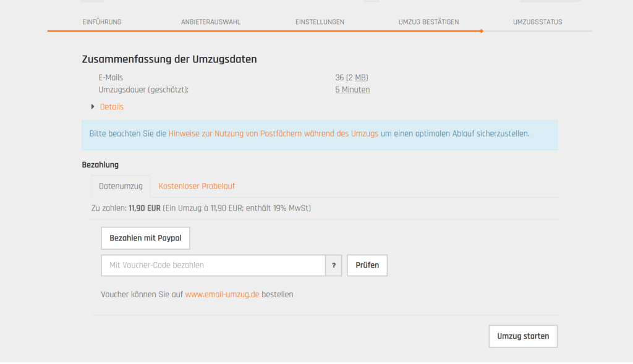Click Bezahlen mit Paypal button
Viewport: 633px width, 364px height.
coord(145,238)
